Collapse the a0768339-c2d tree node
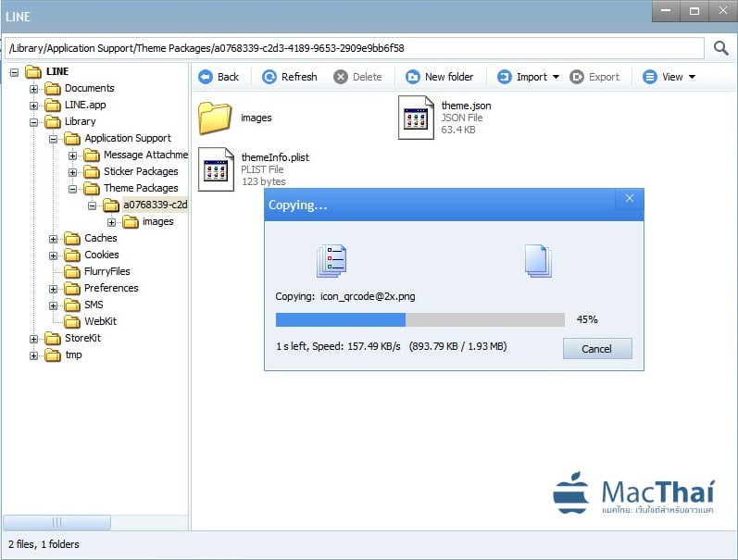 point(93,205)
